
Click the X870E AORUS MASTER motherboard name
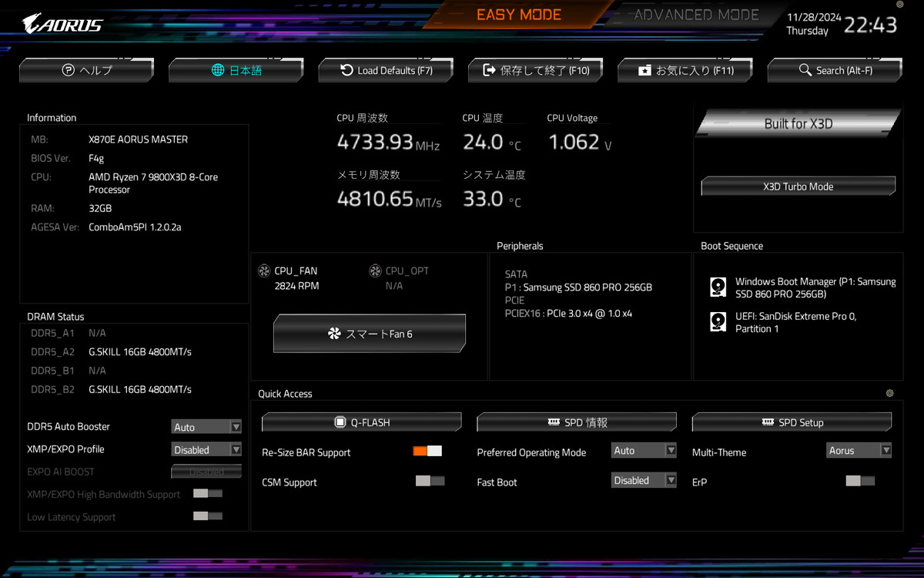138,139
